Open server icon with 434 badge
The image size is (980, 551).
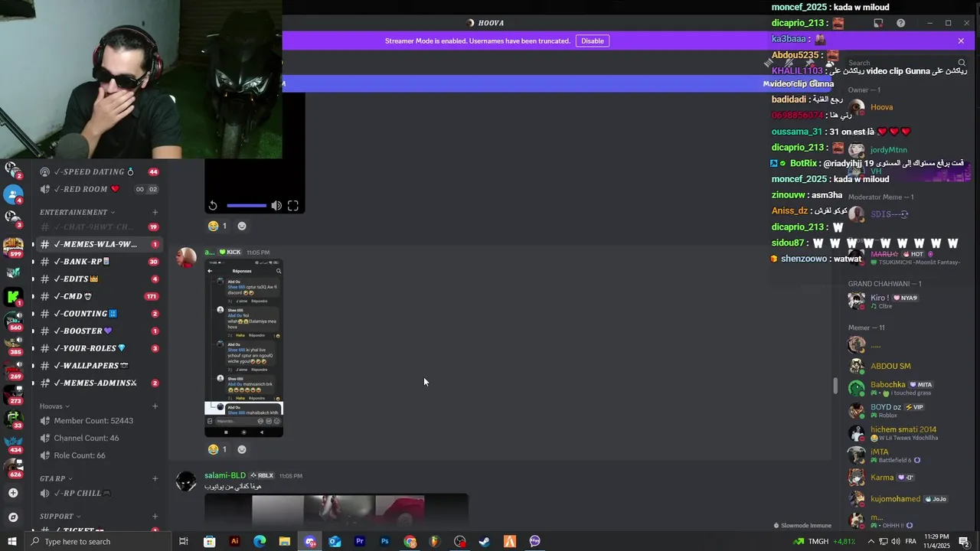(x=12, y=443)
